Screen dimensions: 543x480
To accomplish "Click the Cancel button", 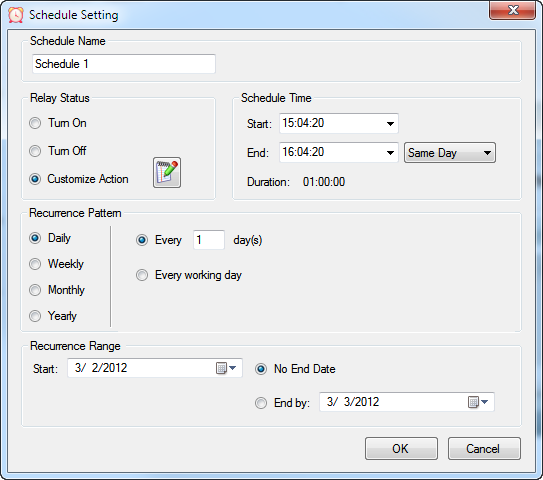I will click(484, 448).
